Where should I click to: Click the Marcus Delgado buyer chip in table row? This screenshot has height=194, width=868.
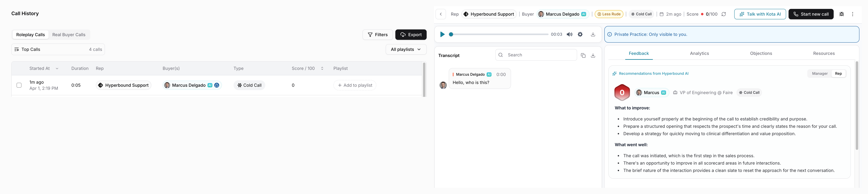pos(192,85)
